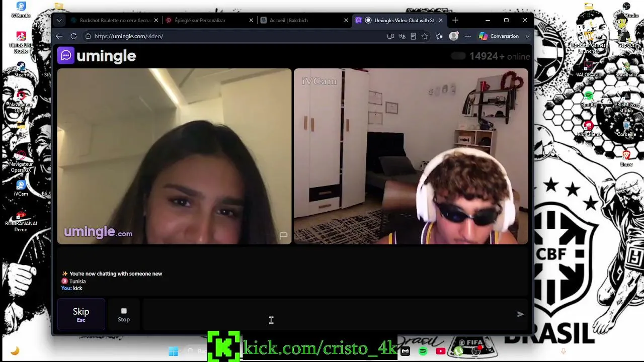Open YouTube from the taskbar

441,351
